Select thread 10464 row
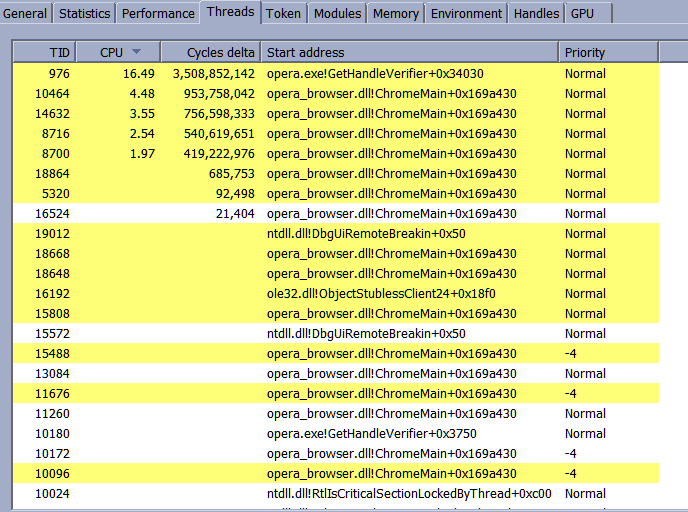688x512 pixels. (x=336, y=93)
